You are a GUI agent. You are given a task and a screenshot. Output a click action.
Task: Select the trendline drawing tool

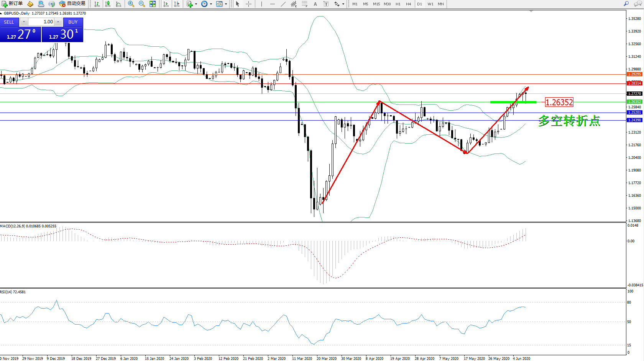(283, 4)
